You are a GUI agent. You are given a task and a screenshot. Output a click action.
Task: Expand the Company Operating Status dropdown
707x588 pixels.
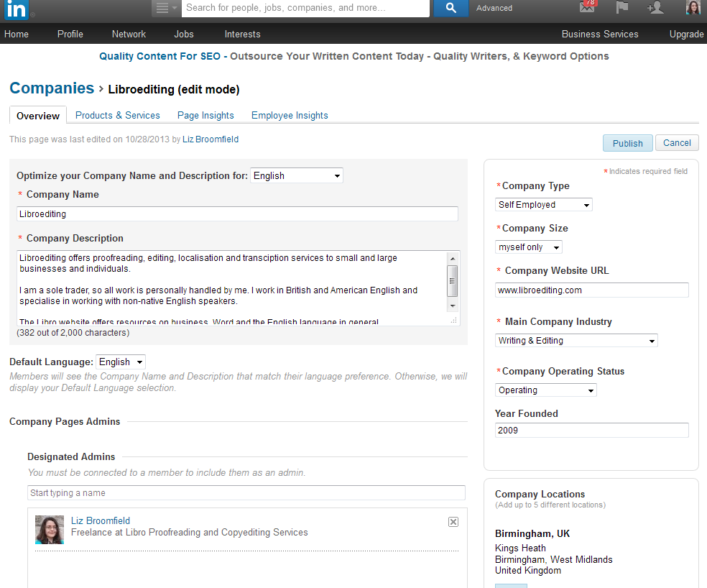click(x=545, y=390)
